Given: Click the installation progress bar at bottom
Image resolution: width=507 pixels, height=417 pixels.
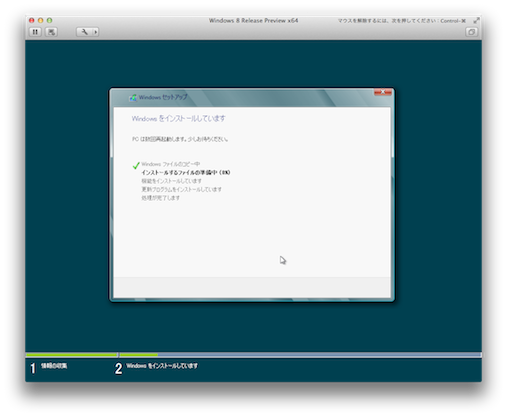Looking at the screenshot, I should pyautogui.click(x=253, y=355).
